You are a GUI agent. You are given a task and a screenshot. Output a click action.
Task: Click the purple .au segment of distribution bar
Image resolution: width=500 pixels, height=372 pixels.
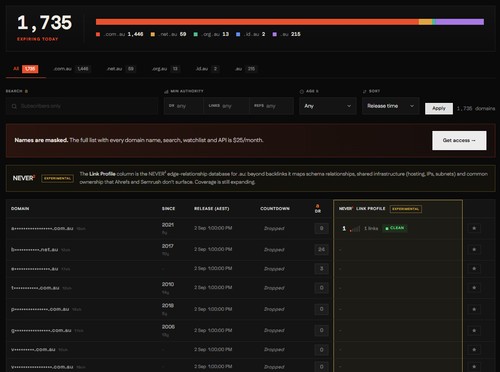(460, 22)
